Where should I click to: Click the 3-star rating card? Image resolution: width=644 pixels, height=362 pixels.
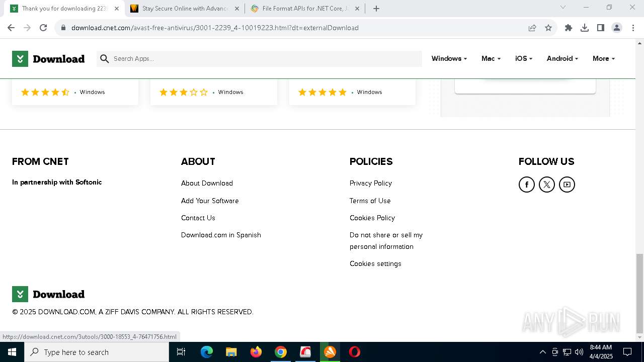[x=214, y=92]
